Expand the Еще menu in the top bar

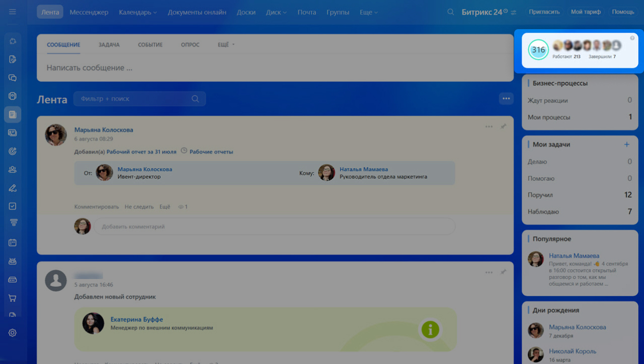pyautogui.click(x=369, y=12)
